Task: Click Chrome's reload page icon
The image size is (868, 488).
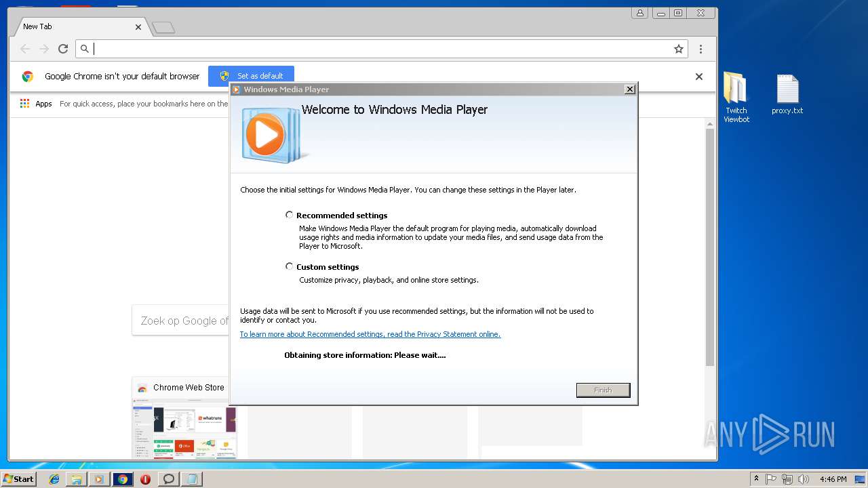Action: click(x=63, y=49)
